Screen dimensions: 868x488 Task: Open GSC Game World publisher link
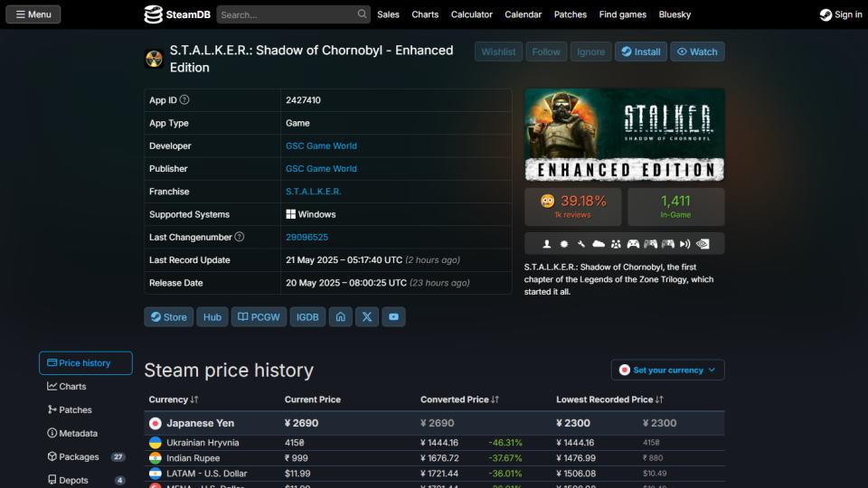(321, 168)
